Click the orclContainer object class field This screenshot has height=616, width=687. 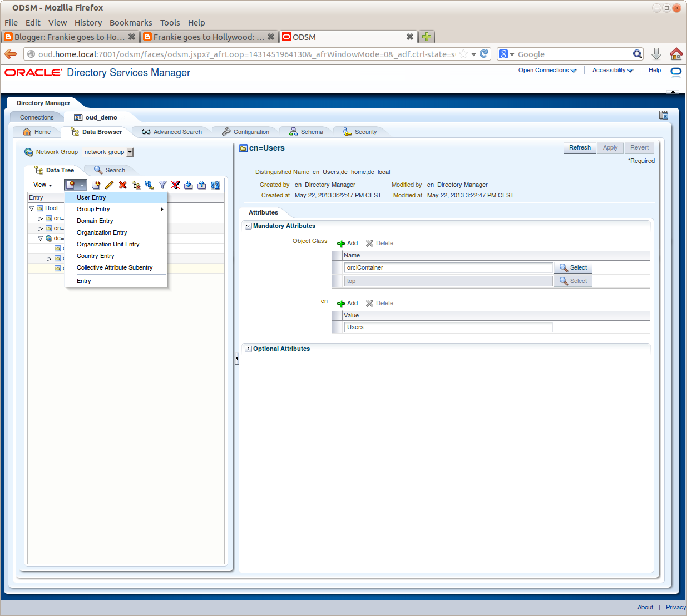pos(448,268)
